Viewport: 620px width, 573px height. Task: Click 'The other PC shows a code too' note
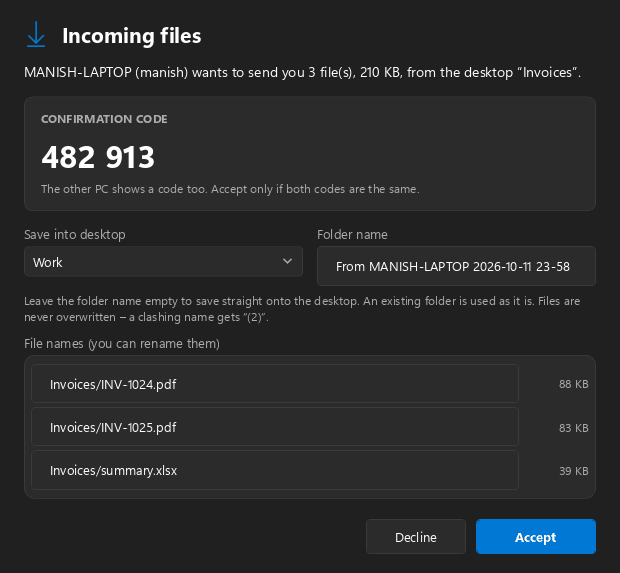tap(230, 189)
